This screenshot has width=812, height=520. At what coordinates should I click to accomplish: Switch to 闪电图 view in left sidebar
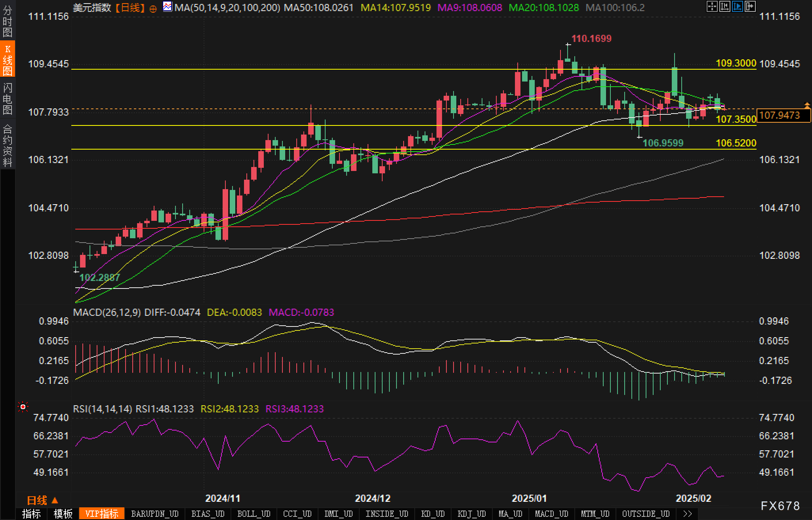(8, 99)
